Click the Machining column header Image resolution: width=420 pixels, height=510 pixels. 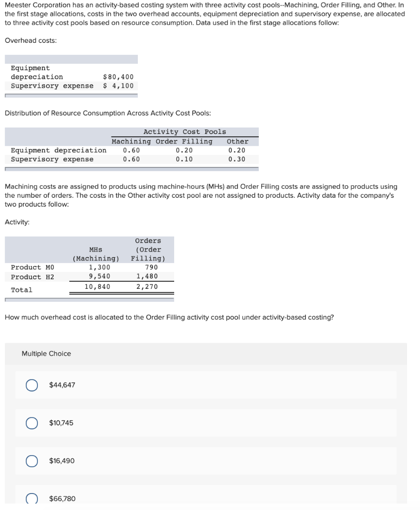pos(131,141)
